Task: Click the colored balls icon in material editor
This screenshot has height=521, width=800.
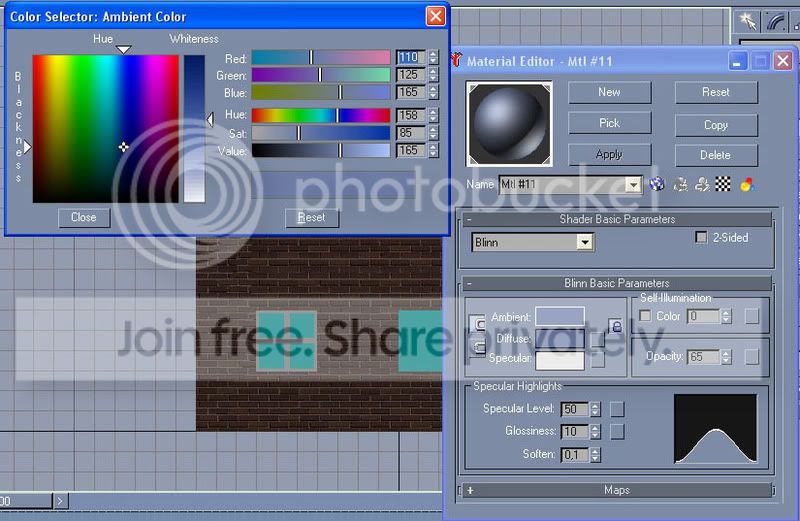Action: [x=747, y=184]
